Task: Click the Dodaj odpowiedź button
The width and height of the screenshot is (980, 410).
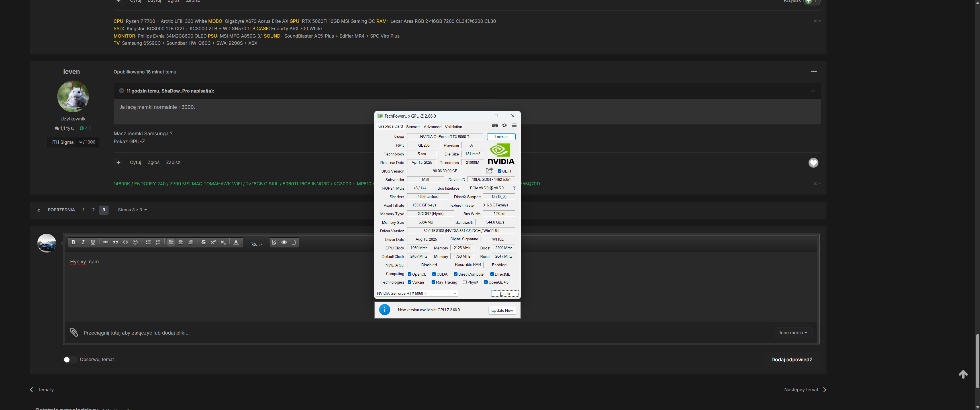Action: coord(791,360)
